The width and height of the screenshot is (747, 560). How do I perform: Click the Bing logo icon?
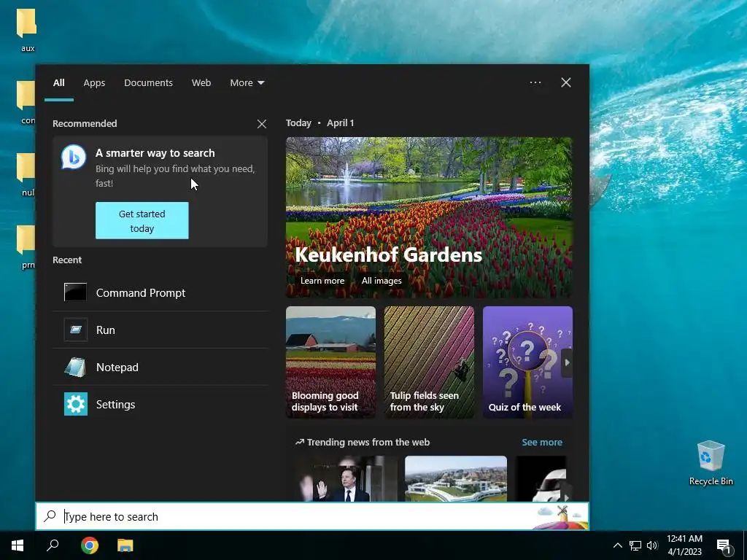[74, 157]
